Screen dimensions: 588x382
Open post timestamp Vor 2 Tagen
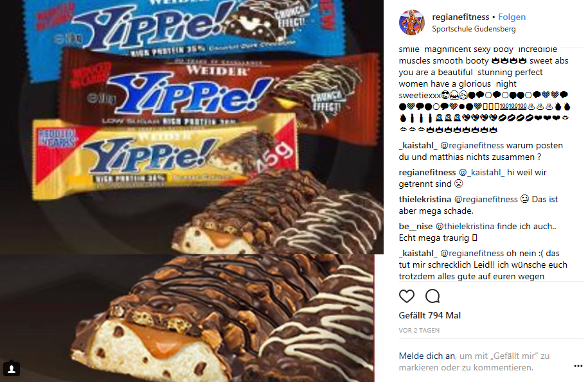point(419,330)
